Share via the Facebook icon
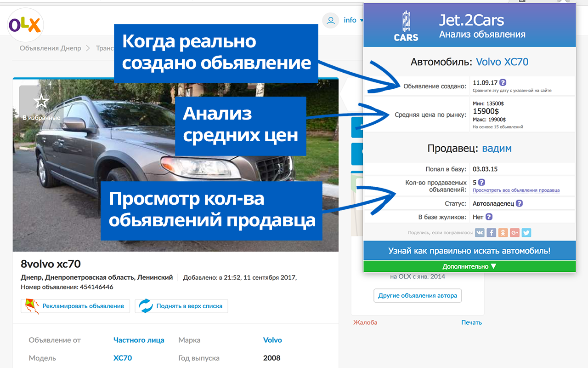The image size is (588, 368). point(492,233)
